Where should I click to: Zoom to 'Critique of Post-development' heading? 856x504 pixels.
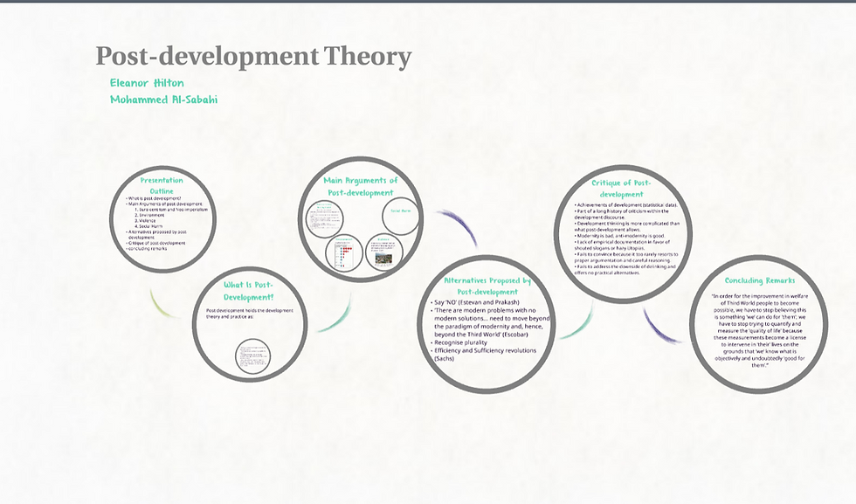click(621, 189)
